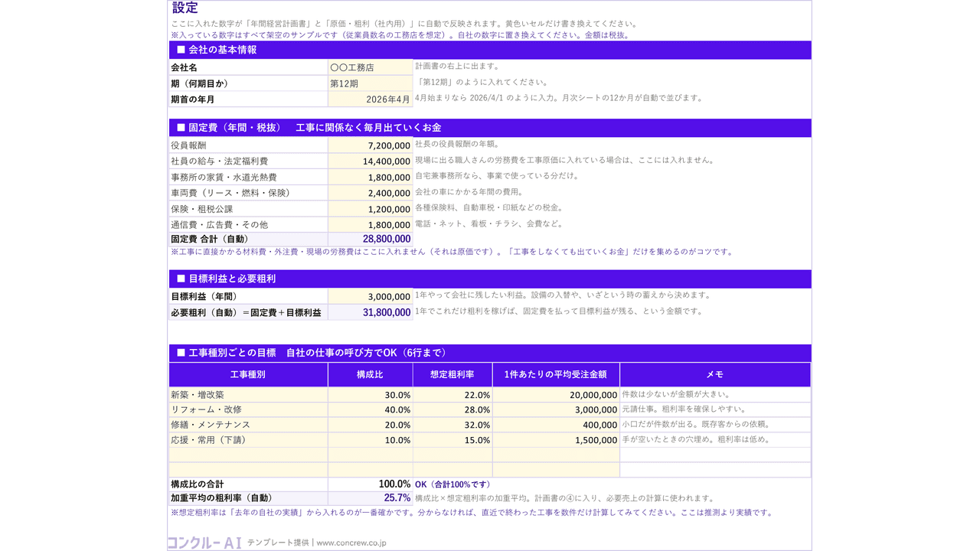Edit the 役員報酬 value 7,200,000
This screenshot has height=551, width=980.
(x=371, y=145)
